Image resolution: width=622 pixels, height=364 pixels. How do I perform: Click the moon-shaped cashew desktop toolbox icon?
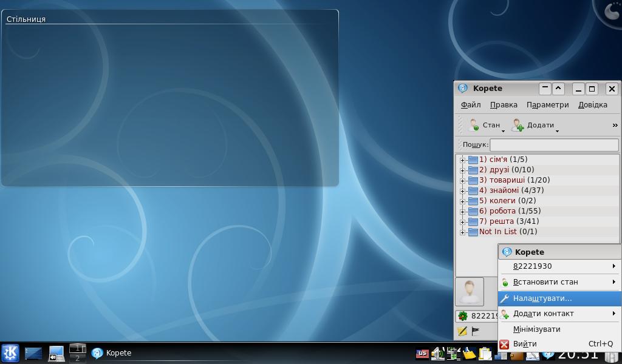click(612, 11)
